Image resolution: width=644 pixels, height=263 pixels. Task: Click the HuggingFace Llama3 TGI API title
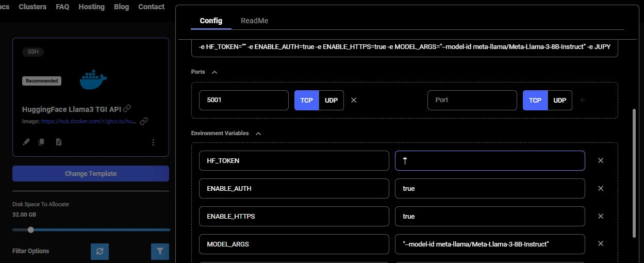point(71,109)
